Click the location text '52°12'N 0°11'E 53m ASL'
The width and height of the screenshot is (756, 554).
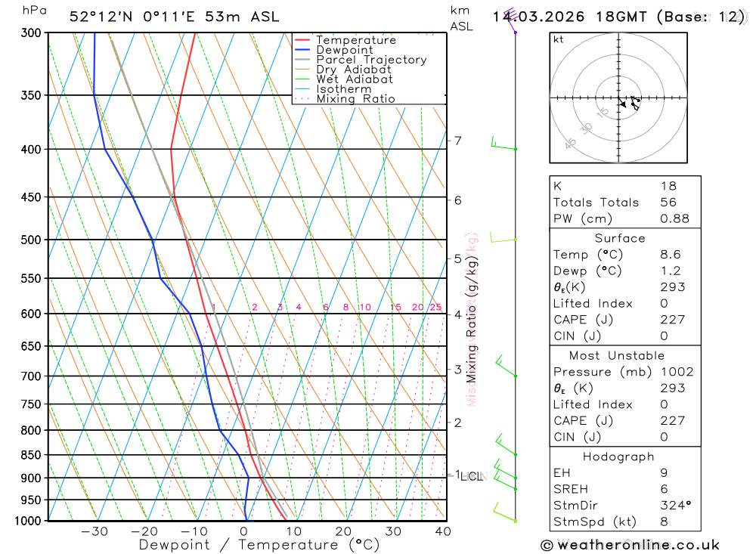click(x=174, y=17)
